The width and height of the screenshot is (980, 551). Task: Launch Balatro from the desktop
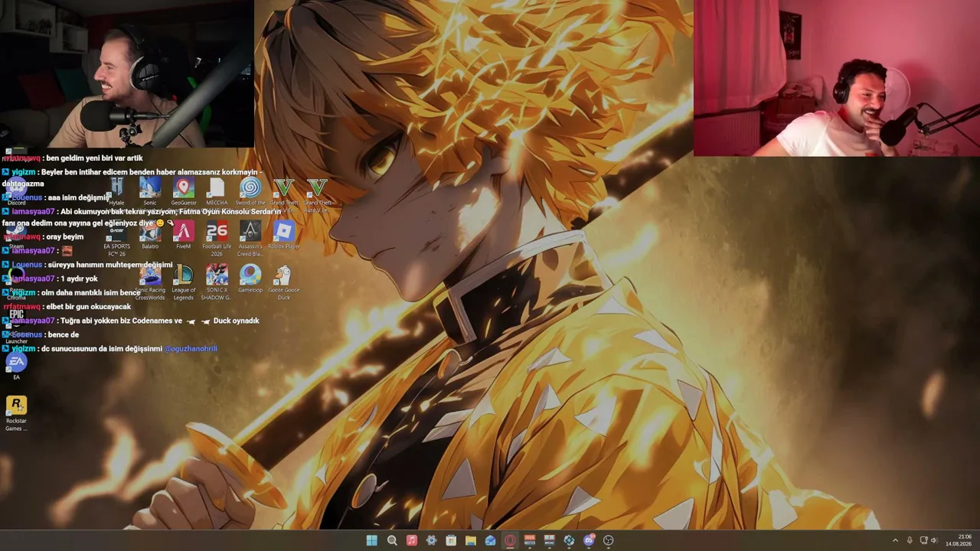[x=150, y=234]
